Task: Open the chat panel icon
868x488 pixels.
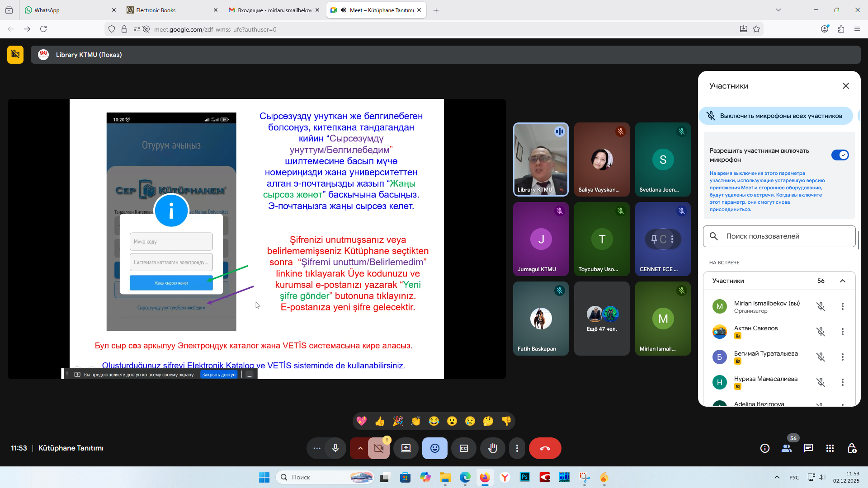Action: (808, 448)
